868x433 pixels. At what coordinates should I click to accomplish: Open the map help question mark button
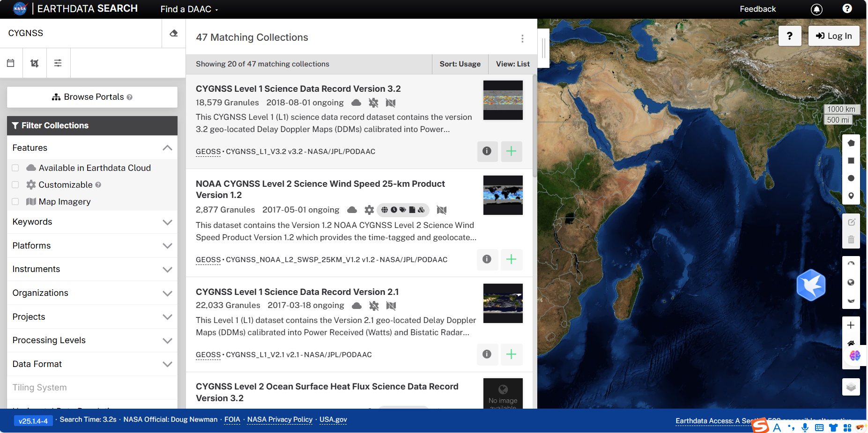(x=790, y=36)
